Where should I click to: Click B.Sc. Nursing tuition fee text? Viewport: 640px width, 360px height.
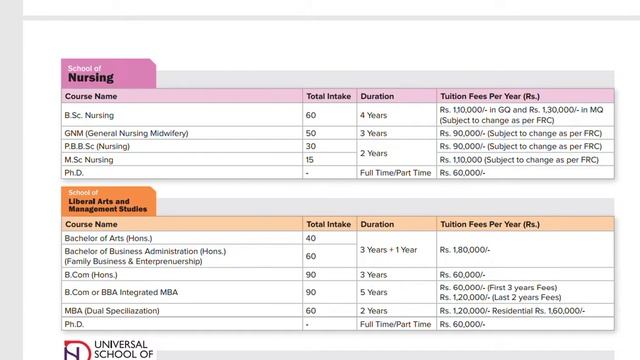point(521,115)
